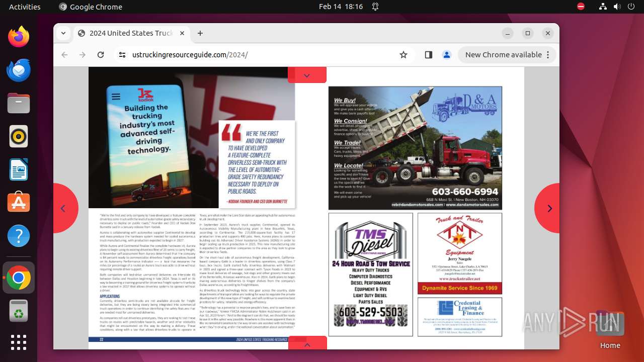644x362 pixels.
Task: Click page number 22 in the footer
Action: click(x=101, y=339)
